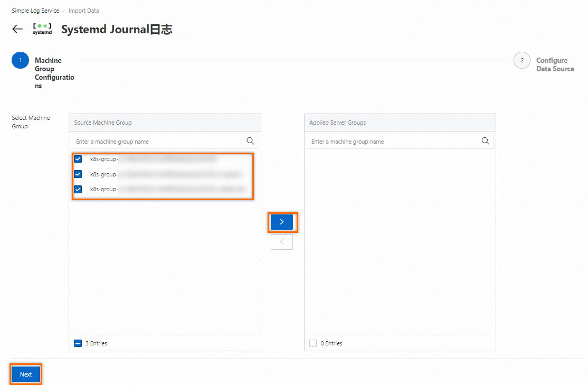Toggle the 3 Entries select-all checkbox

[78, 343]
